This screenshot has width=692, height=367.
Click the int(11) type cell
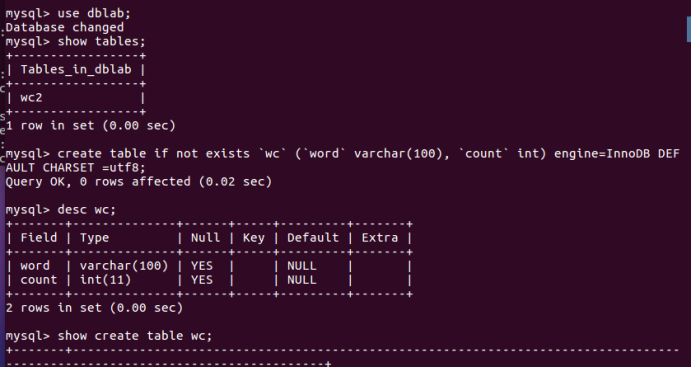coord(105,280)
